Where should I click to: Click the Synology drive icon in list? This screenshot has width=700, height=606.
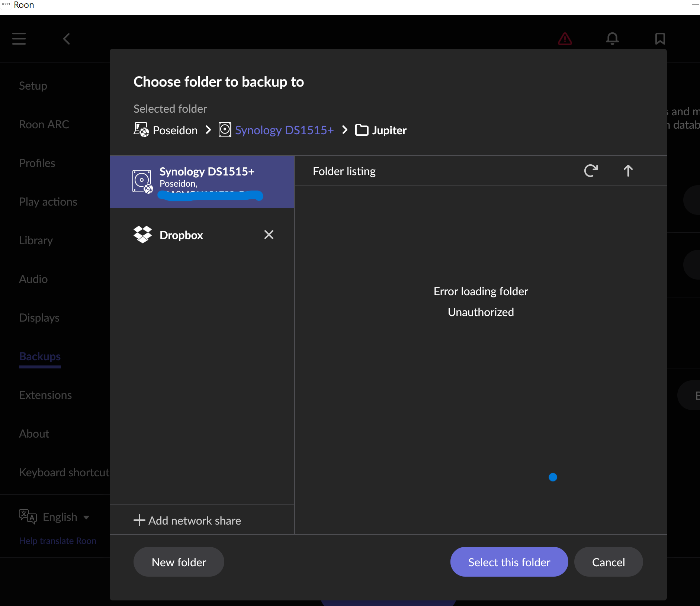click(x=142, y=181)
